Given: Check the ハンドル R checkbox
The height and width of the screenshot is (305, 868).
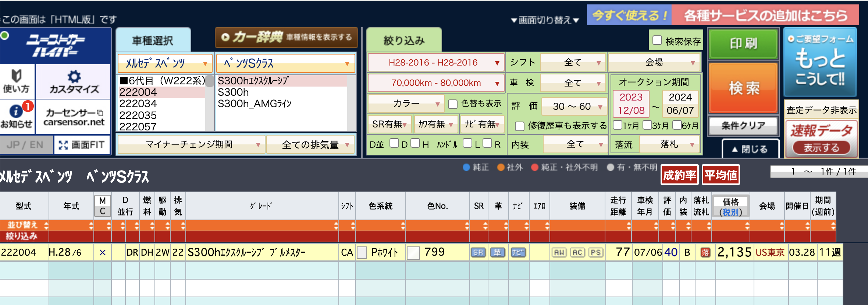Looking at the screenshot, I should (487, 143).
